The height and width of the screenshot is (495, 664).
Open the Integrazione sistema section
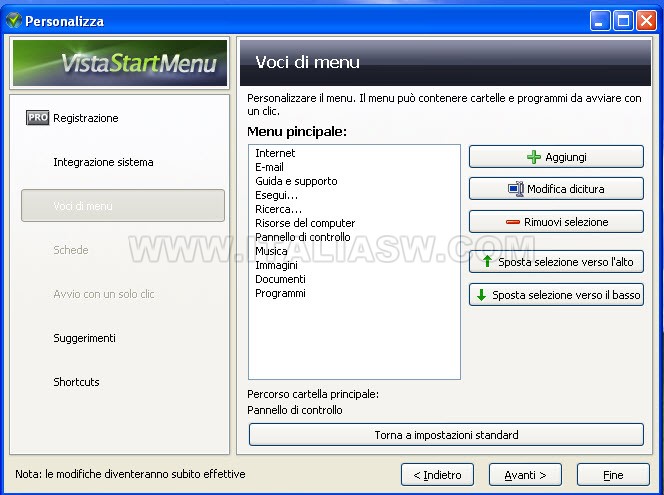(103, 162)
